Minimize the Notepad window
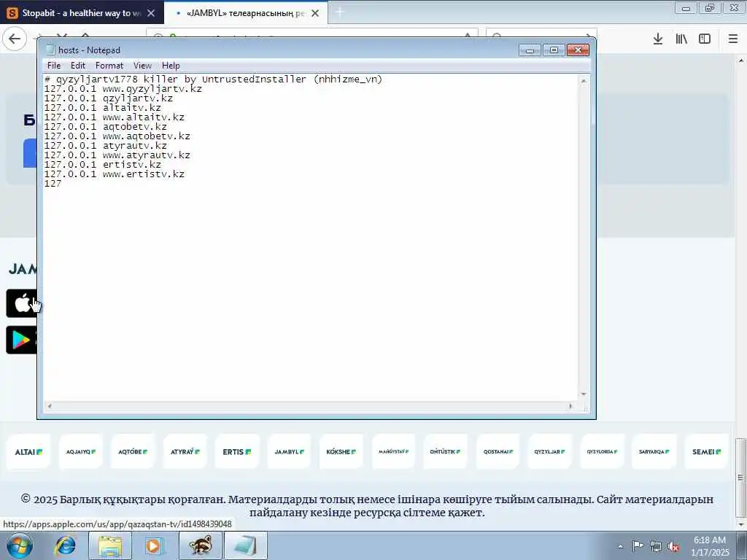This screenshot has height=560, width=747. click(x=530, y=50)
